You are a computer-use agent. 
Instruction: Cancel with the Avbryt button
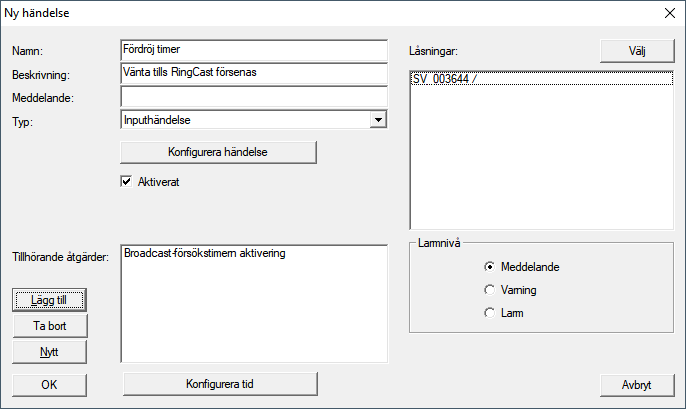click(x=636, y=384)
